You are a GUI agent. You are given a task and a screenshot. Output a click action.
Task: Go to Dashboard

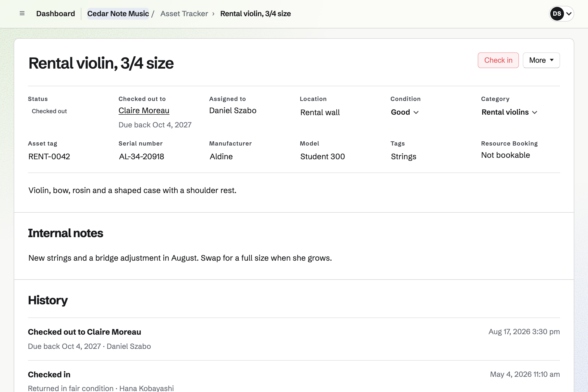(56, 13)
